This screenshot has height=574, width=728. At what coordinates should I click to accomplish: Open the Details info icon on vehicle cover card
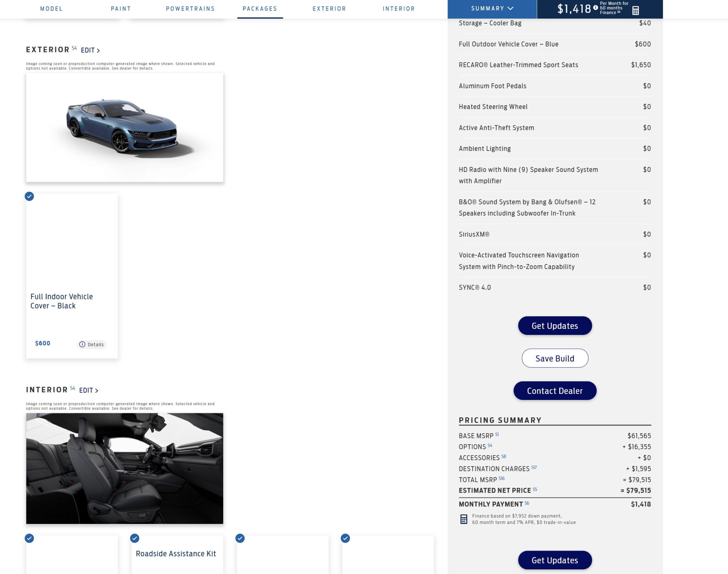pyautogui.click(x=82, y=344)
